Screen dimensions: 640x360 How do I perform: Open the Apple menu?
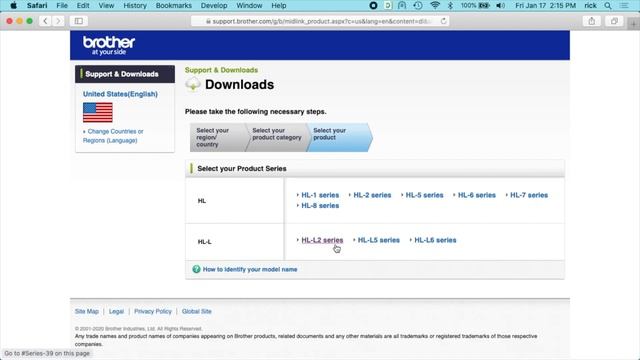point(13,6)
